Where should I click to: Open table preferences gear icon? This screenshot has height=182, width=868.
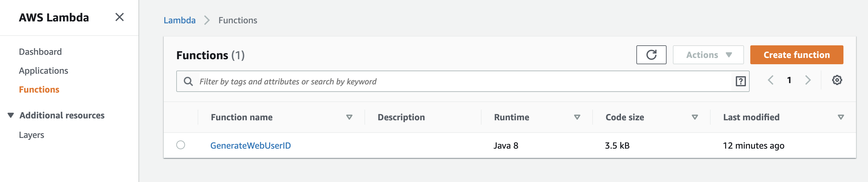click(837, 80)
